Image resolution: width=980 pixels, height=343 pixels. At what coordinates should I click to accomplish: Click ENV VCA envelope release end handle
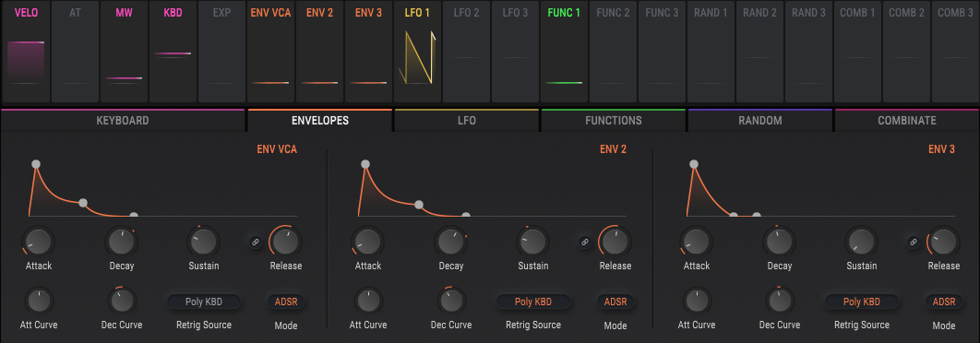point(134,215)
